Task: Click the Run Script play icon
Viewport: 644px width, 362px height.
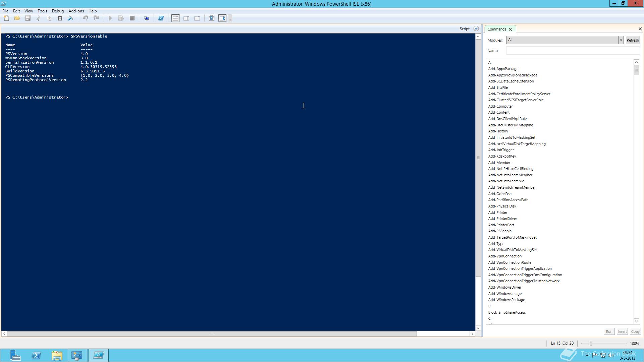Action: (110, 18)
